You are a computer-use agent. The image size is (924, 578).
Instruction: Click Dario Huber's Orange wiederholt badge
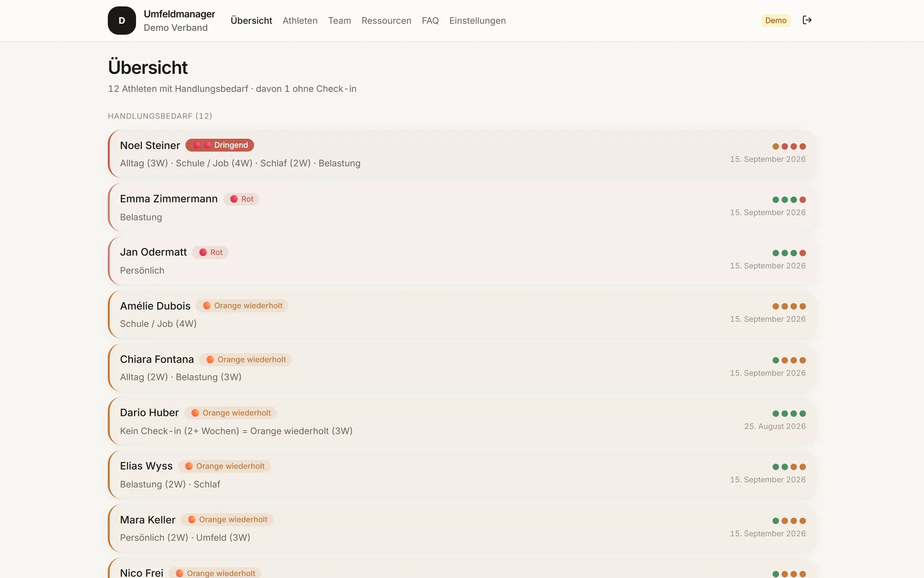230,413
